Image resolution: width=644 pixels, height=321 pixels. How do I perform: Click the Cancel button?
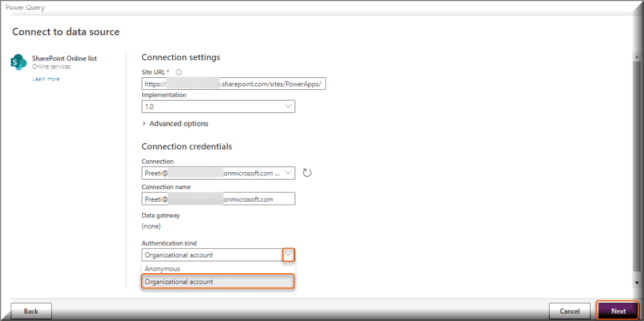point(570,311)
